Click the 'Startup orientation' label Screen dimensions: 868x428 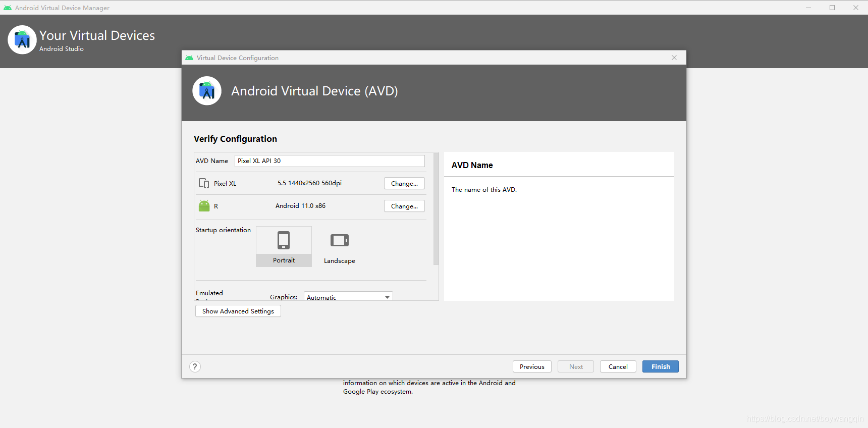click(x=223, y=230)
